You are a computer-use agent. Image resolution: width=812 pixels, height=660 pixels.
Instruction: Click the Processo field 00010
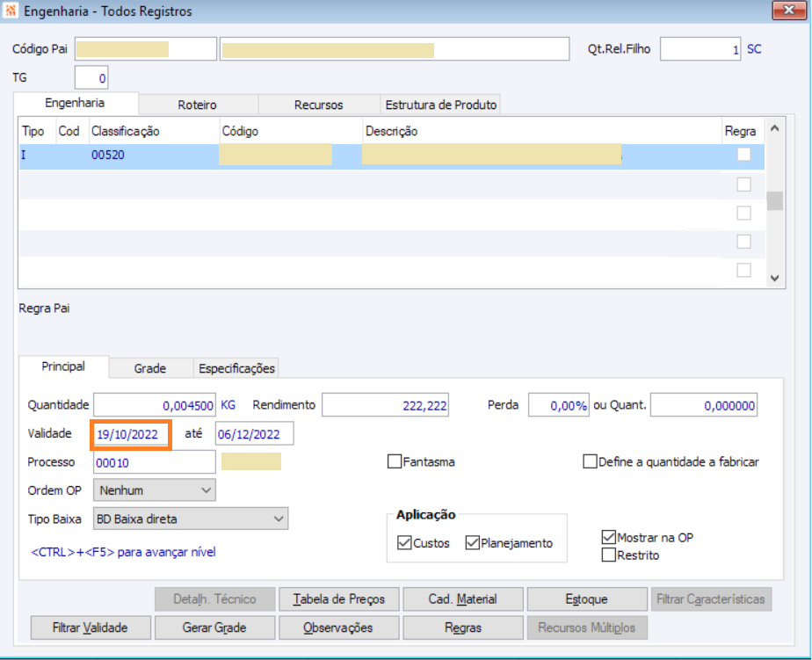tap(155, 462)
